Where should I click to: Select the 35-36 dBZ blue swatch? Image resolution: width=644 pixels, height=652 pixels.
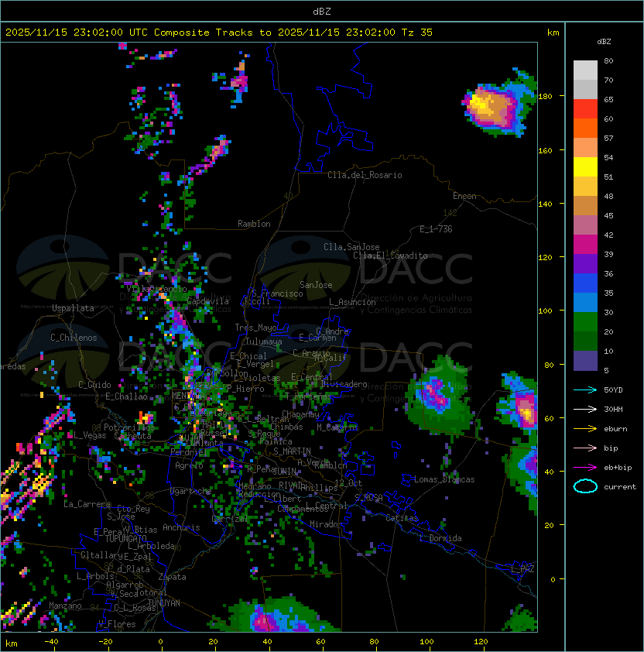pyautogui.click(x=585, y=283)
